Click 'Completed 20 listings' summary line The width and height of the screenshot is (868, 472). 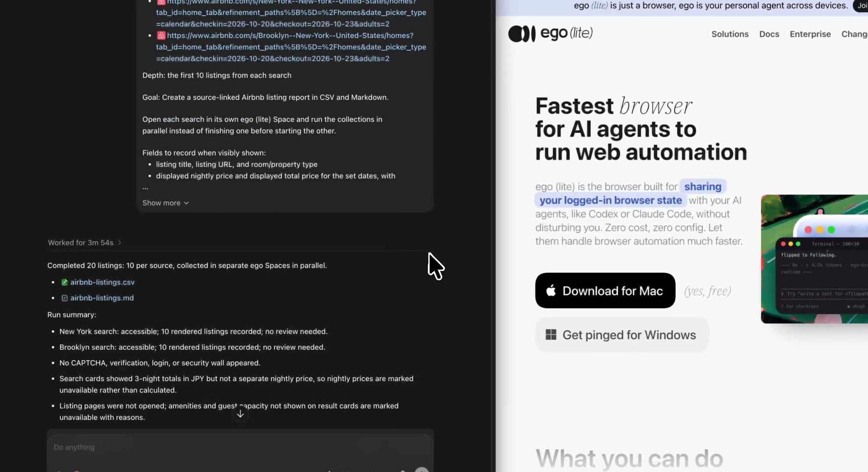pos(187,265)
